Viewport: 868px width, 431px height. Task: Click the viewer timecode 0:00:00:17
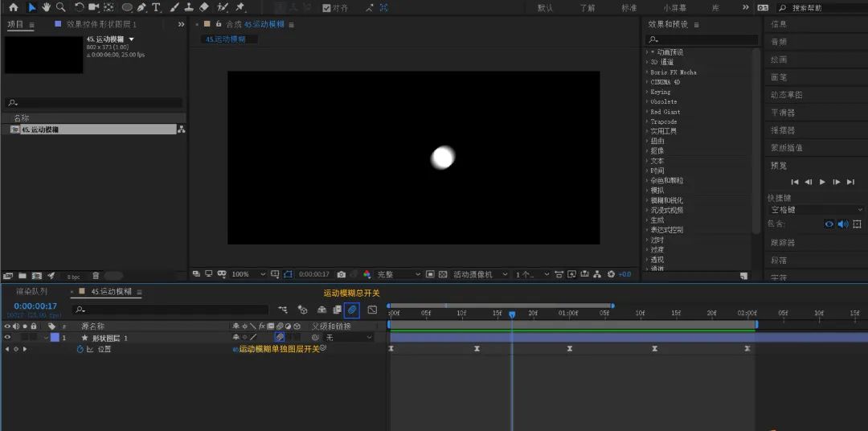[x=314, y=274]
